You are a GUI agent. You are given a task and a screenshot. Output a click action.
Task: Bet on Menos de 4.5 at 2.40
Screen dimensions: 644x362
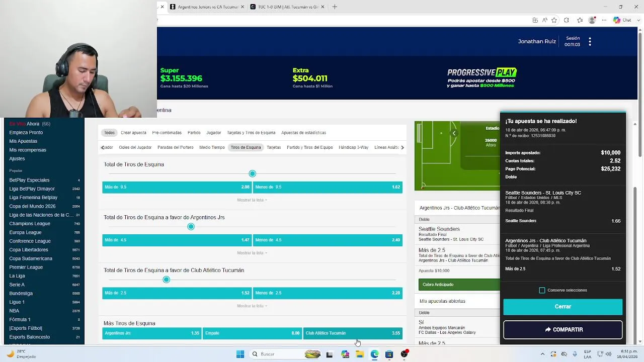coord(328,240)
